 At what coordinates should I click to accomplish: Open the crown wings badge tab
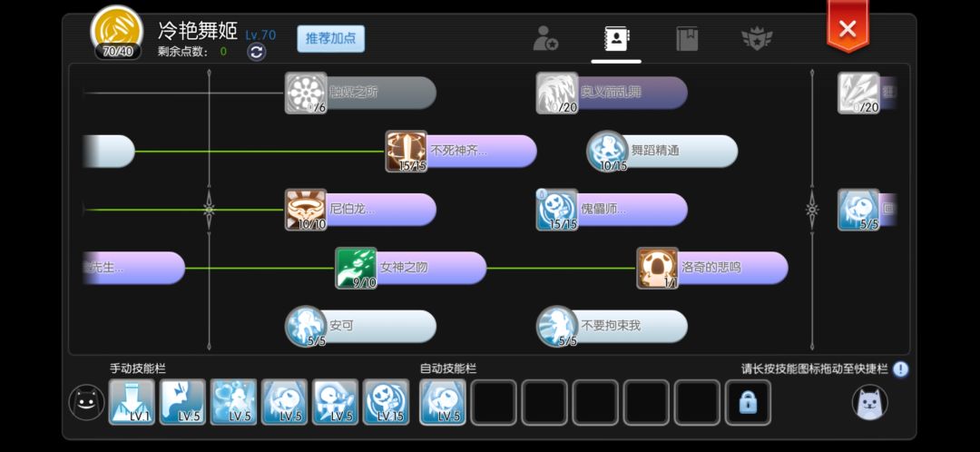click(757, 39)
